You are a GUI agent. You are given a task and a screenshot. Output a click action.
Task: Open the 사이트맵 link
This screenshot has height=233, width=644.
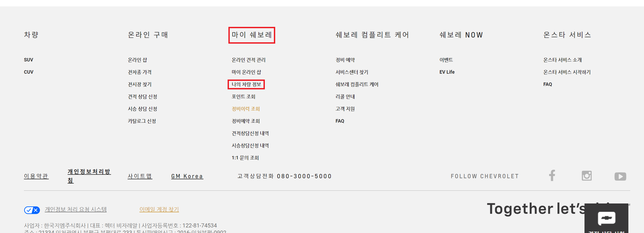pyautogui.click(x=140, y=176)
